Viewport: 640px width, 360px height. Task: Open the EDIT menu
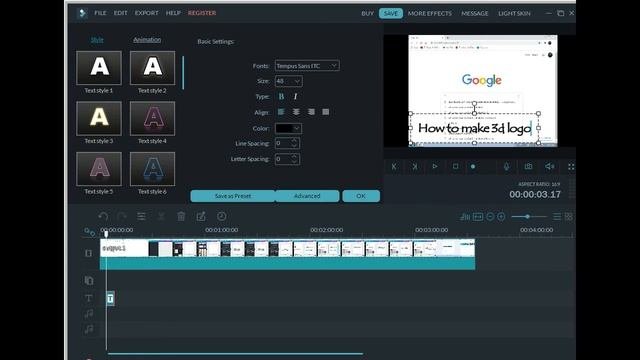click(120, 13)
